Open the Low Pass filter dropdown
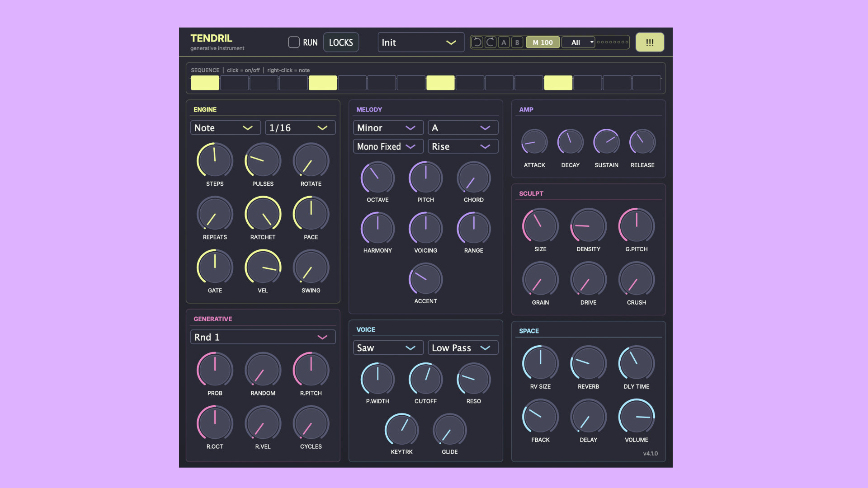This screenshot has width=868, height=488. tap(463, 348)
